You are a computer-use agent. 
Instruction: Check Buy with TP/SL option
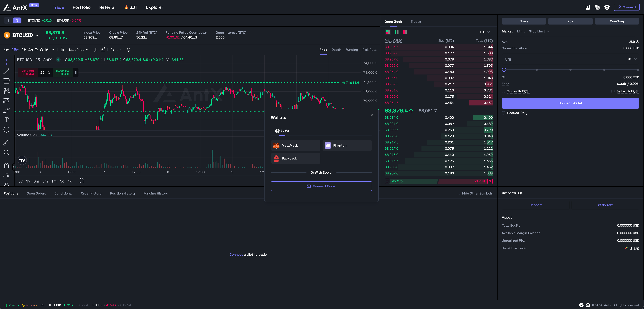click(x=503, y=91)
